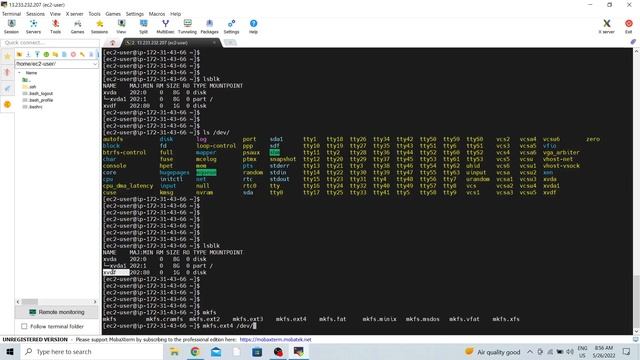Click the X server toolbar icon
The width and height of the screenshot is (640, 360).
point(607,27)
